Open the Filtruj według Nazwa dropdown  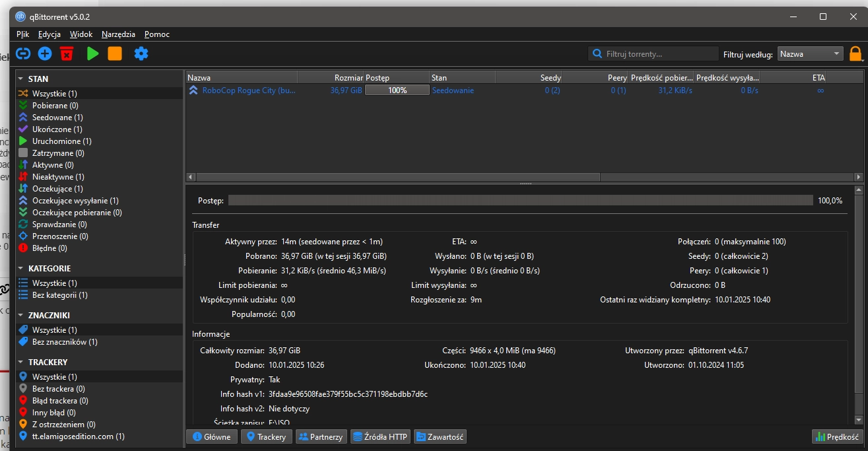[810, 54]
